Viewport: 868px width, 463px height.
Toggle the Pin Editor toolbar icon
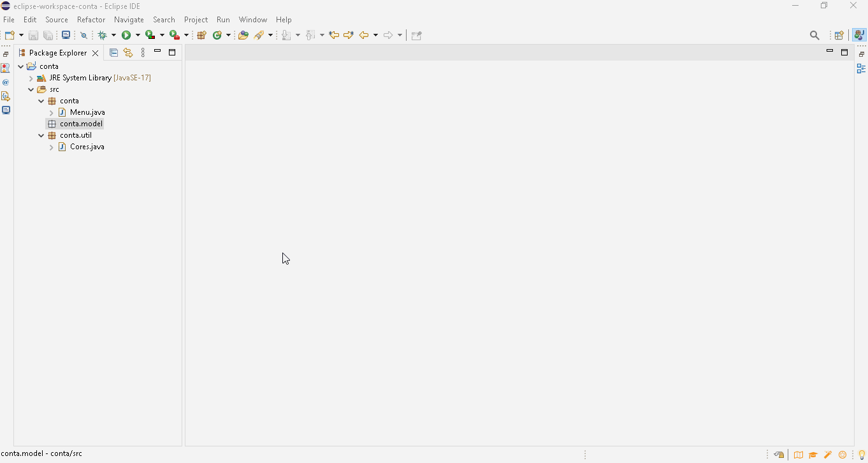pos(416,35)
